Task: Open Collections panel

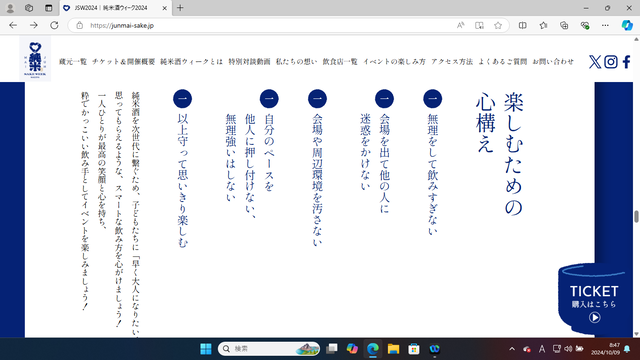Action: tap(564, 25)
